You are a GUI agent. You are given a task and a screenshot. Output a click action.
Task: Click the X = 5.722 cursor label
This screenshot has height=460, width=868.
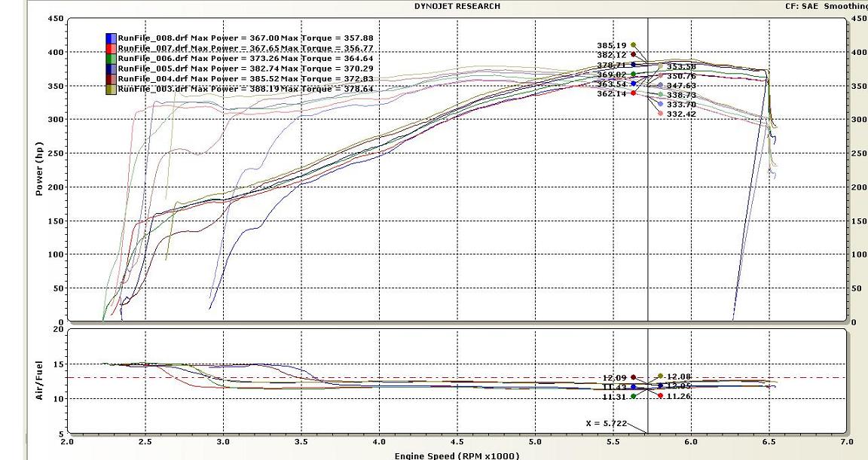pos(604,424)
